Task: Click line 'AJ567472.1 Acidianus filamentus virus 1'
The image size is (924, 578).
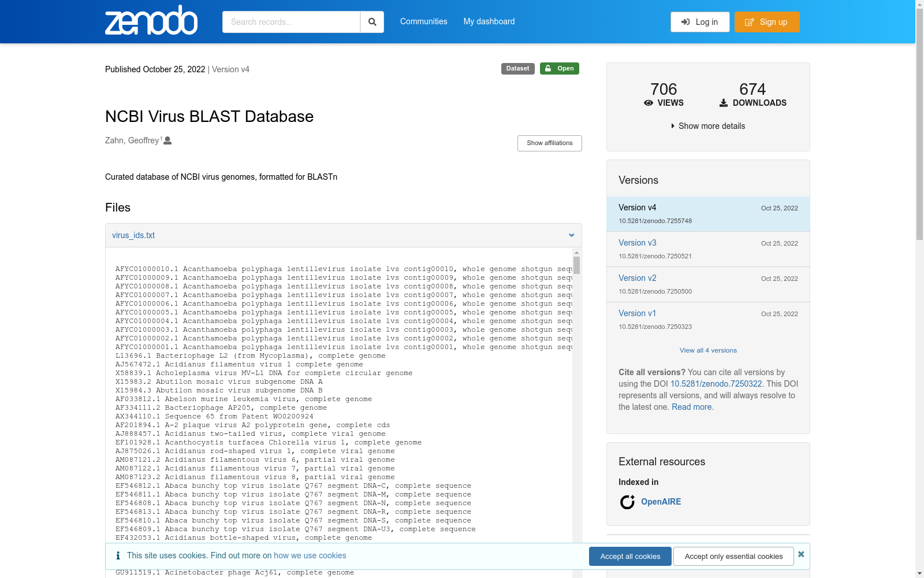Action: pyautogui.click(x=239, y=365)
